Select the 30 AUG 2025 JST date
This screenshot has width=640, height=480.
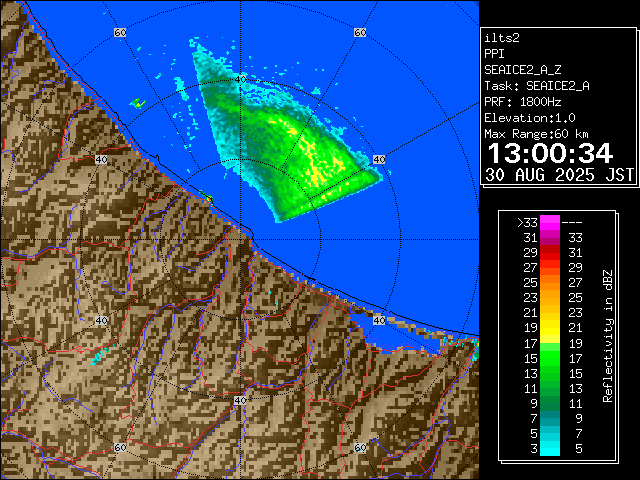[x=560, y=174]
